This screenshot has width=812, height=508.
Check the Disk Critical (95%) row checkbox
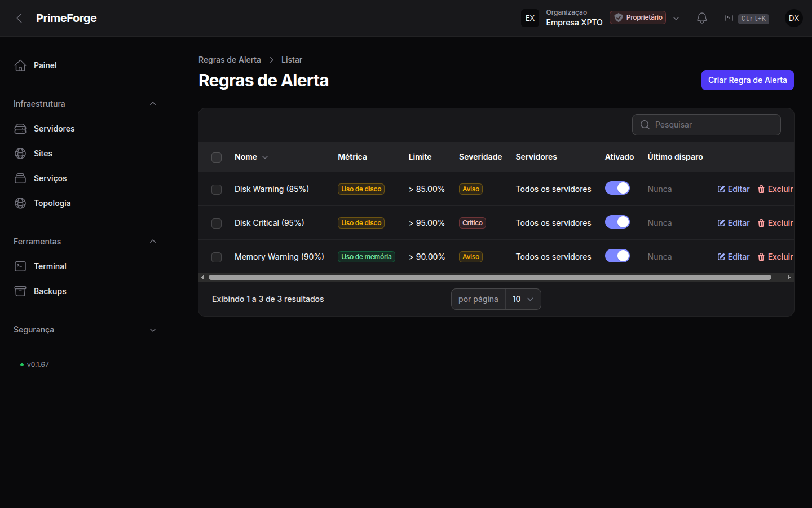point(217,224)
